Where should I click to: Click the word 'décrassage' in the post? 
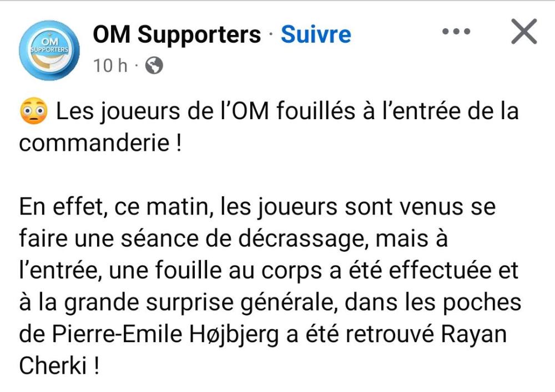click(x=301, y=239)
